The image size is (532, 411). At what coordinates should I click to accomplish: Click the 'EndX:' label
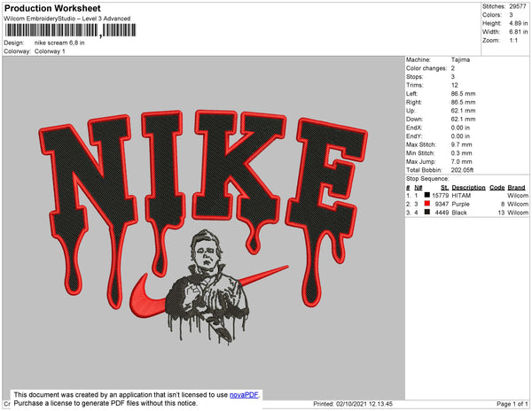pos(414,128)
